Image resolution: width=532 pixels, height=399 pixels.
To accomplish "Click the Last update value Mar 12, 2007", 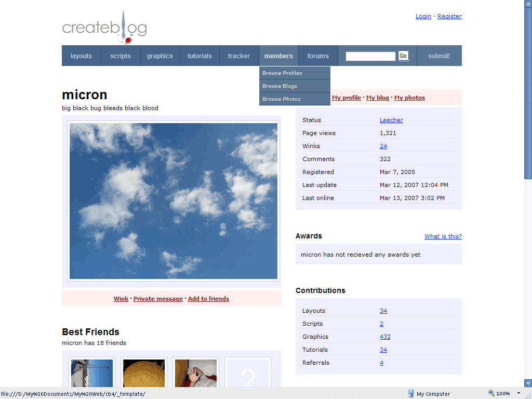I will click(x=414, y=185).
